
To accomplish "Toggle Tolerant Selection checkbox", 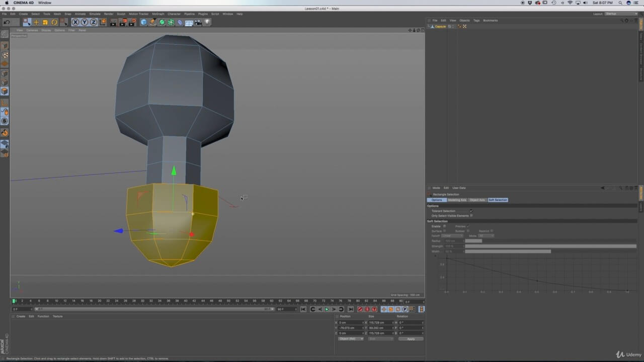I will pos(471,211).
